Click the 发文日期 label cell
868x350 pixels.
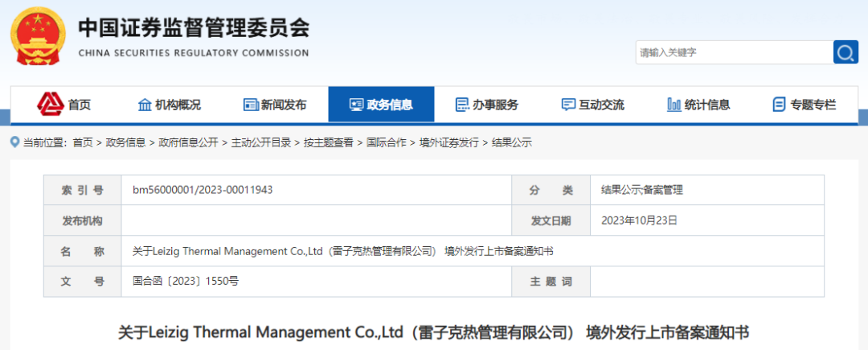pyautogui.click(x=551, y=220)
